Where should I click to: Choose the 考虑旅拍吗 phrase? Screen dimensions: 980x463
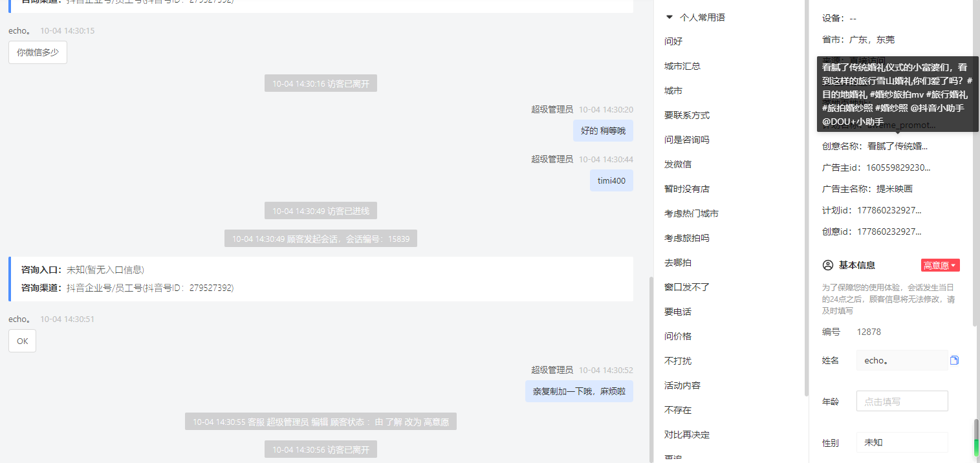(687, 238)
